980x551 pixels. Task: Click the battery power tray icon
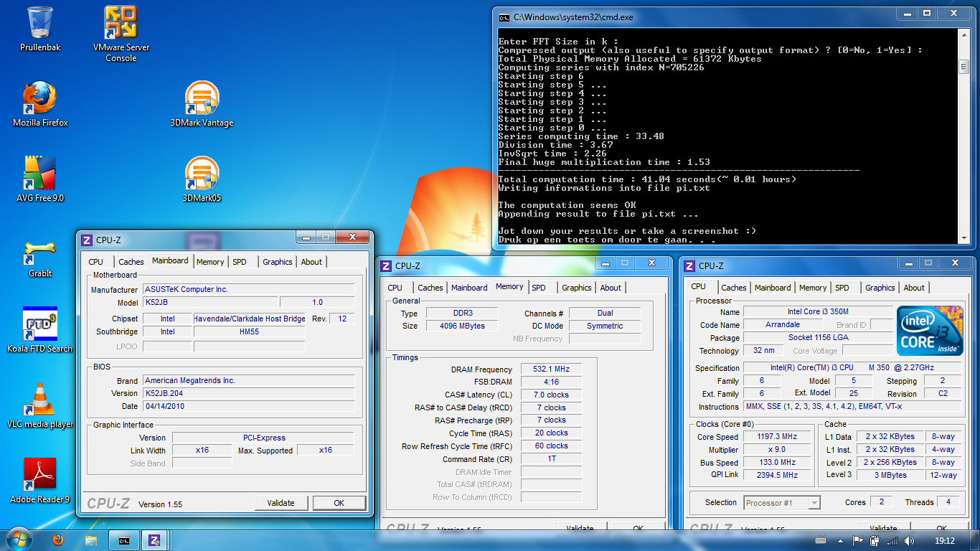pyautogui.click(x=875, y=541)
